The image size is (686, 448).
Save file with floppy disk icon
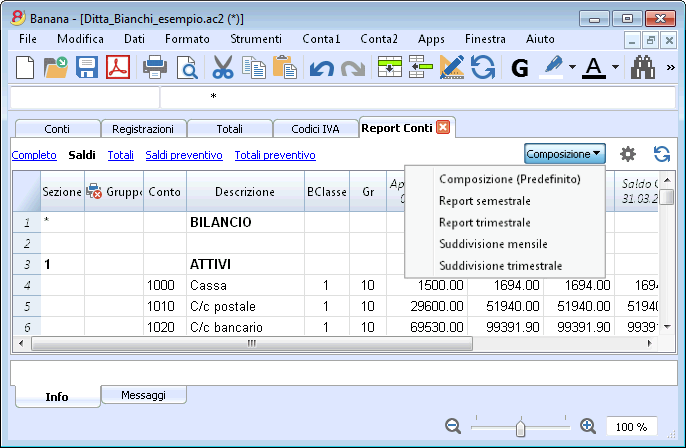(x=87, y=68)
